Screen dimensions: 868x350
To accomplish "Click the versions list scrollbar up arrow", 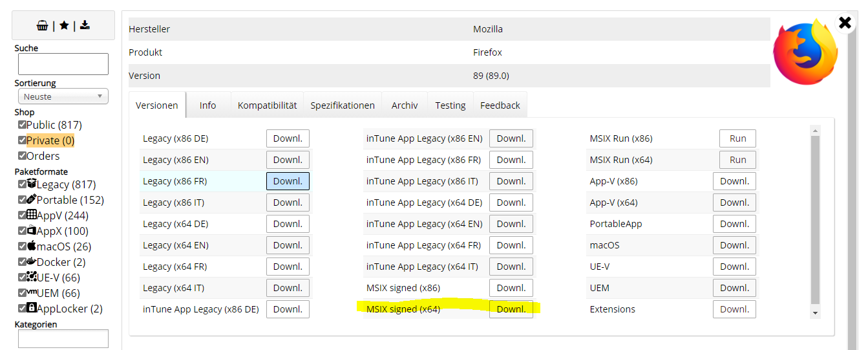I will click(x=815, y=131).
